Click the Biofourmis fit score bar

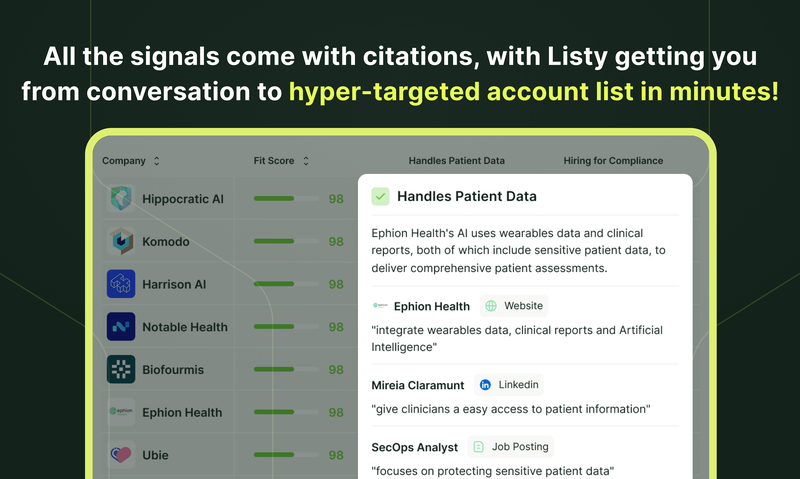(286, 369)
